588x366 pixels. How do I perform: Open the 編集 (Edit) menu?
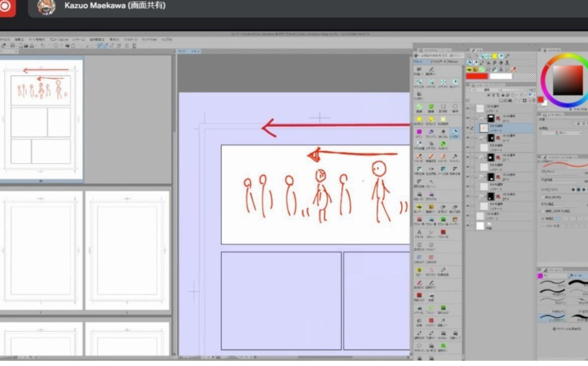point(19,40)
